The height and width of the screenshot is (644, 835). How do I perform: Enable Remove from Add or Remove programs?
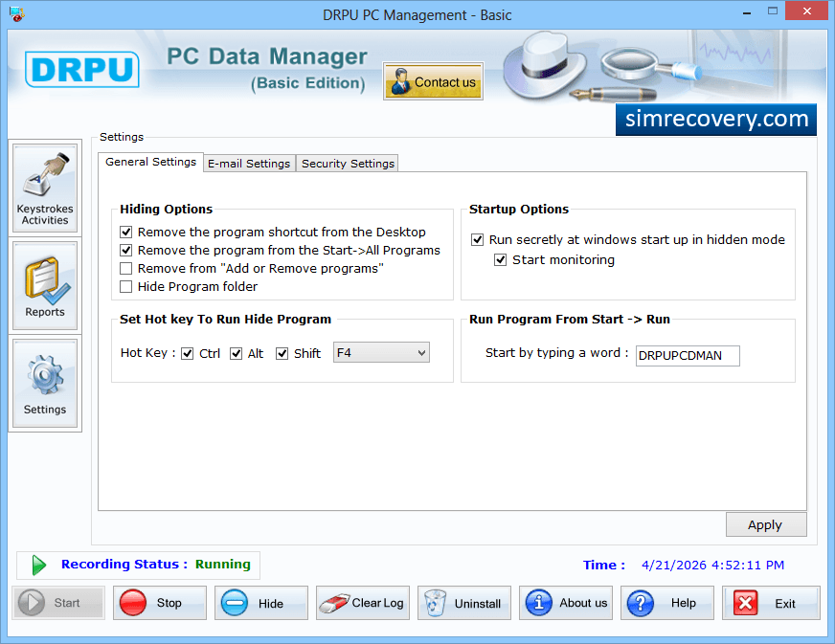(x=126, y=268)
